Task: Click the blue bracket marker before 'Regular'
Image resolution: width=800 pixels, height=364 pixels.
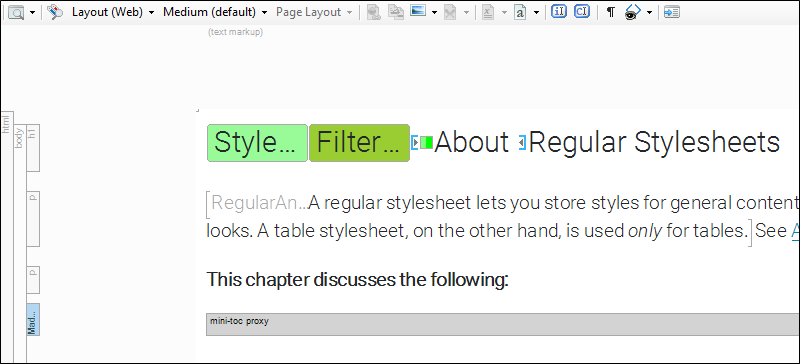Action: coord(522,143)
